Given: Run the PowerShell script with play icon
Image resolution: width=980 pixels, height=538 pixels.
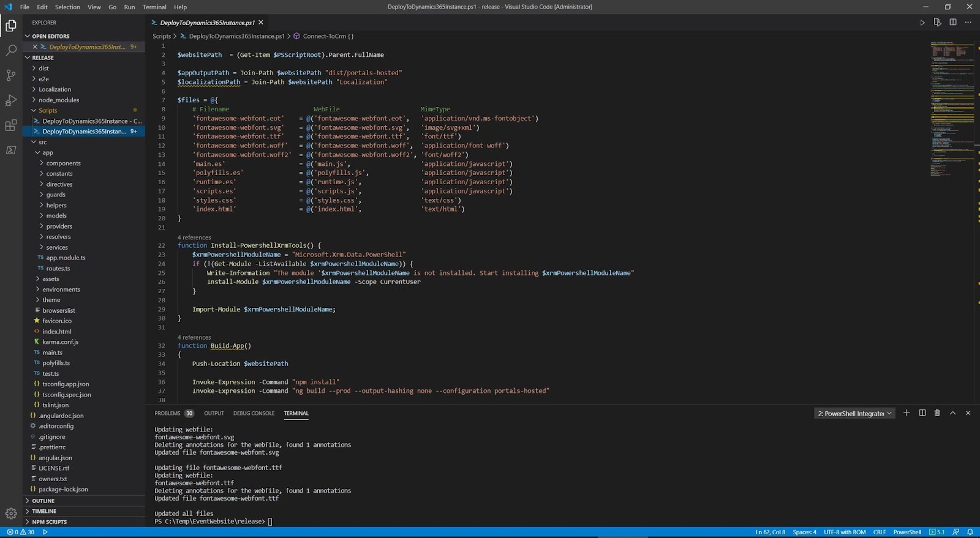Looking at the screenshot, I should click(x=922, y=23).
